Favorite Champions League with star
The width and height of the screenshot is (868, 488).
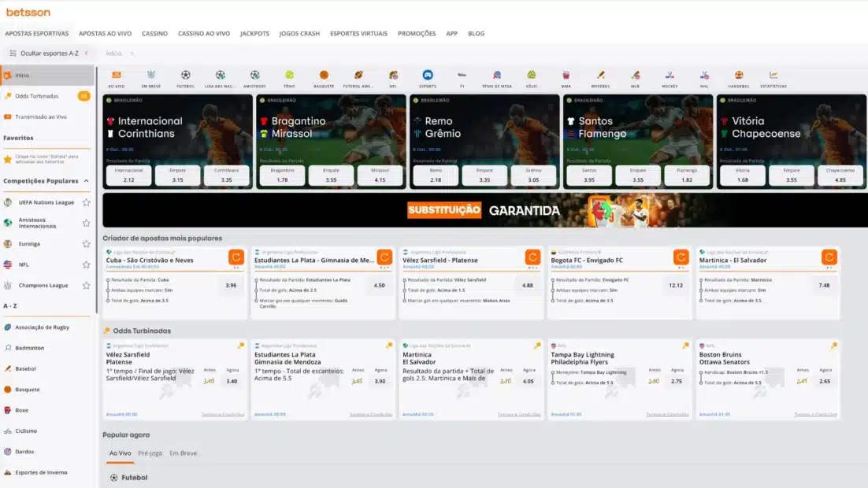point(87,286)
